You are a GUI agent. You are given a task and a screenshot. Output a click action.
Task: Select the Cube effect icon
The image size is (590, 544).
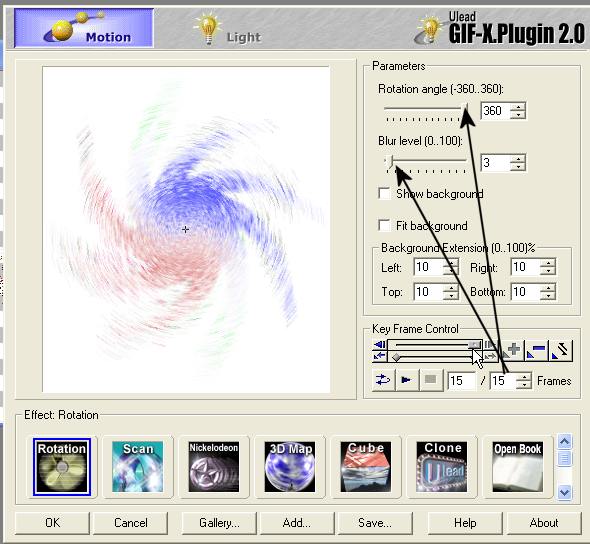(x=366, y=467)
